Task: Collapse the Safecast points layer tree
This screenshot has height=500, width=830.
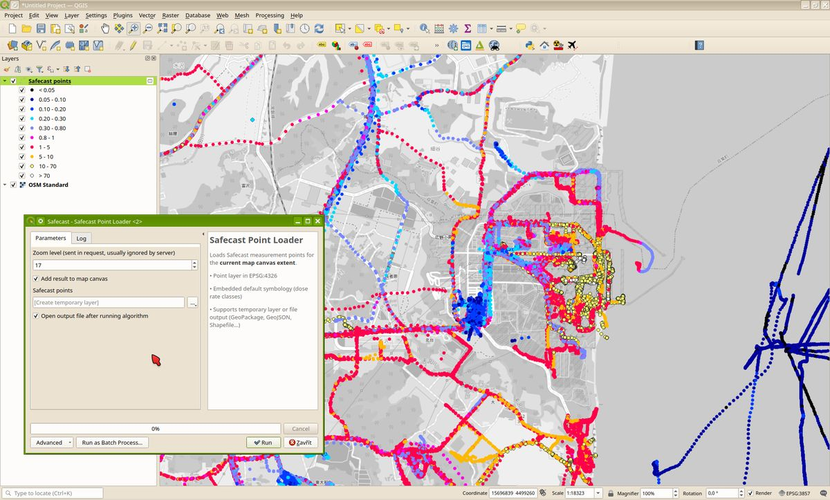Action: tap(5, 81)
